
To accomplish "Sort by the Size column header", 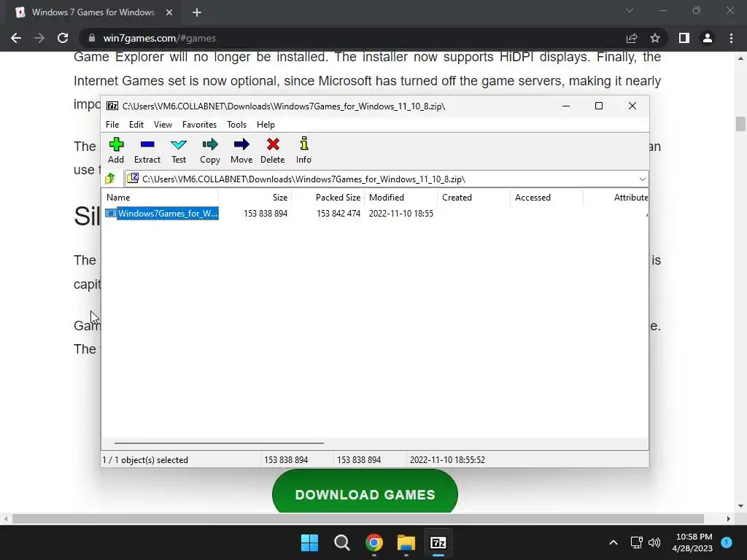I will click(255, 197).
